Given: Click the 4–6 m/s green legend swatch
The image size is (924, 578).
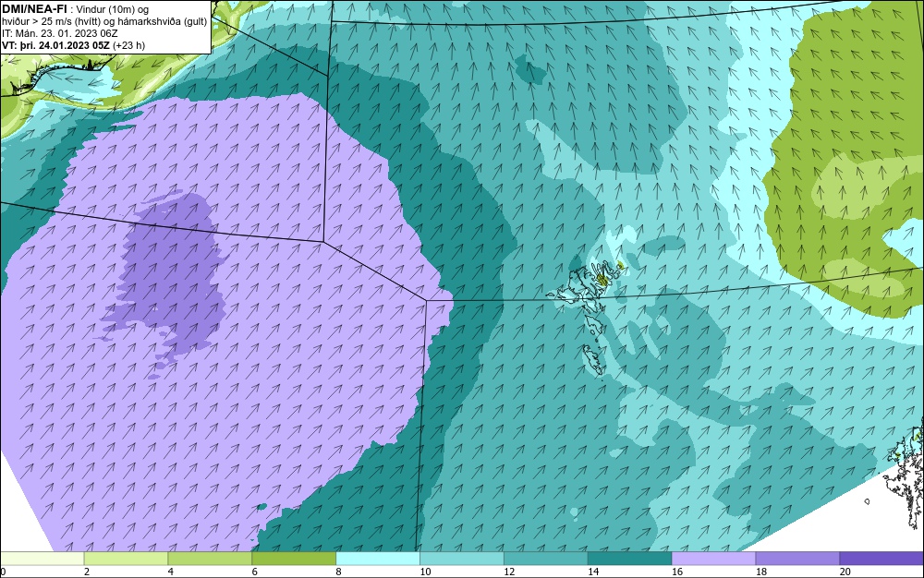Looking at the screenshot, I should (x=210, y=559).
